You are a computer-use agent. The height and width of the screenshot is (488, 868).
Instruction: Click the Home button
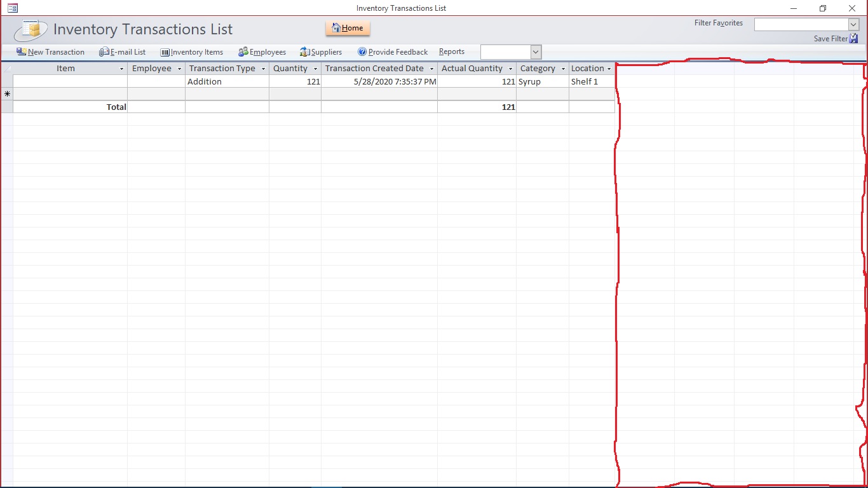coord(348,28)
